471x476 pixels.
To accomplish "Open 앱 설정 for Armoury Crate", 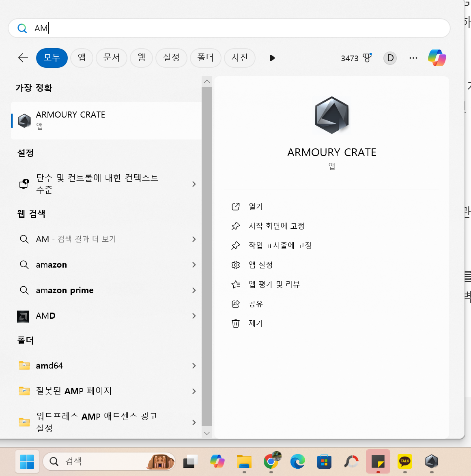I will [x=260, y=265].
